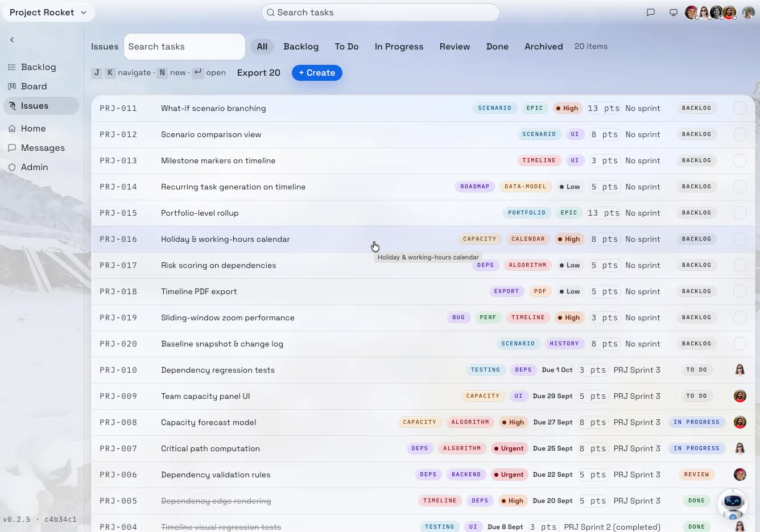Click assignee avatar on PRJ-010 row
The image size is (760, 532).
pyautogui.click(x=740, y=370)
